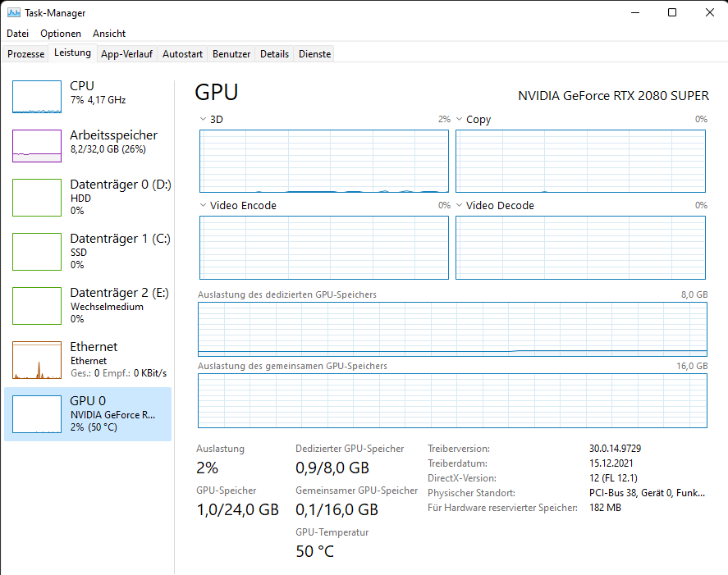This screenshot has height=575, width=728.
Task: Click the driver date 15.12.2021
Action: 611,463
